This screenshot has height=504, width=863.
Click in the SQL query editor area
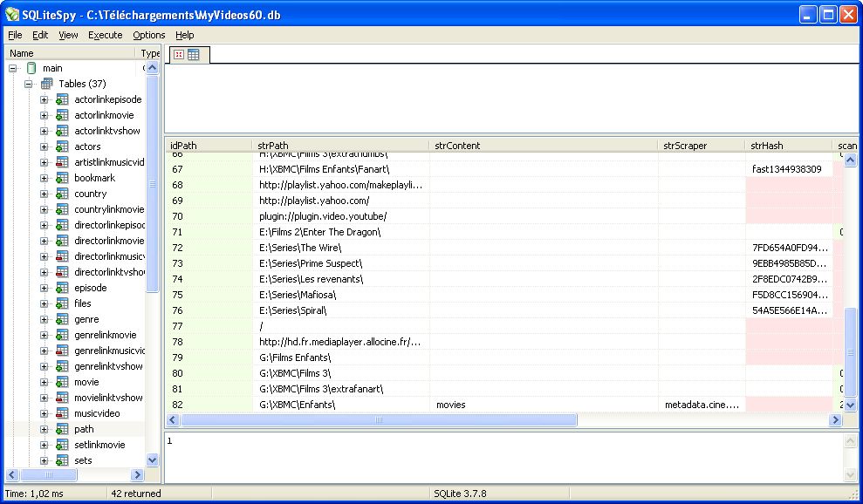click(x=512, y=98)
